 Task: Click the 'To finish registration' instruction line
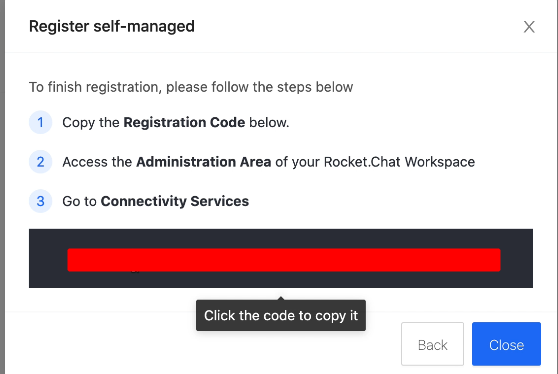tap(191, 87)
